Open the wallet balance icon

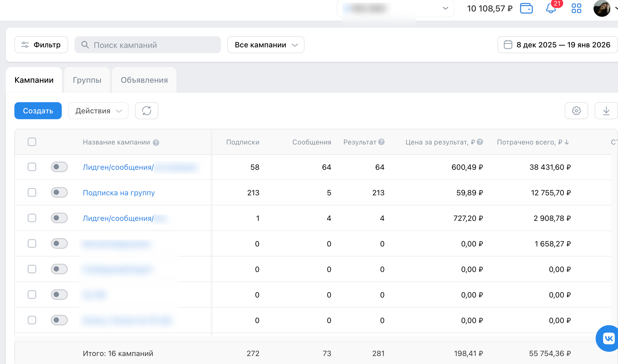(x=526, y=8)
